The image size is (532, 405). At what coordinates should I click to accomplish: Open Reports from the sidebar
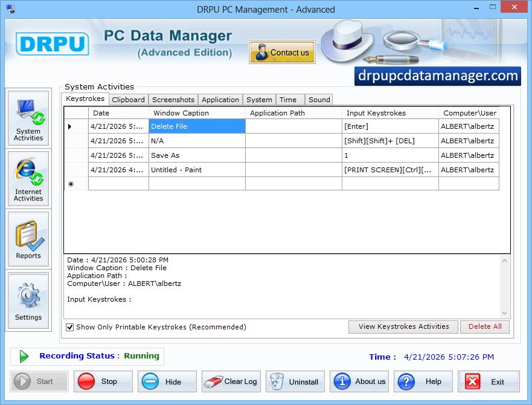point(28,239)
